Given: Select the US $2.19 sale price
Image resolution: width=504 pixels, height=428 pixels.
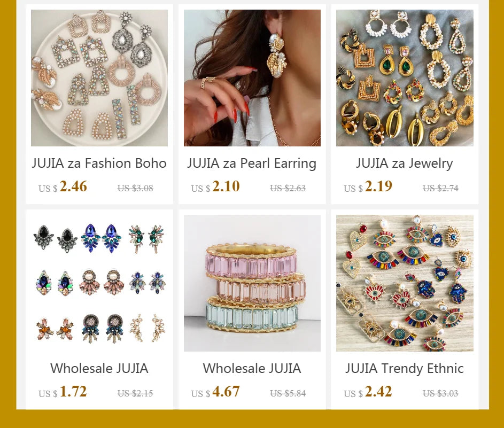Looking at the screenshot, I should click(368, 186).
